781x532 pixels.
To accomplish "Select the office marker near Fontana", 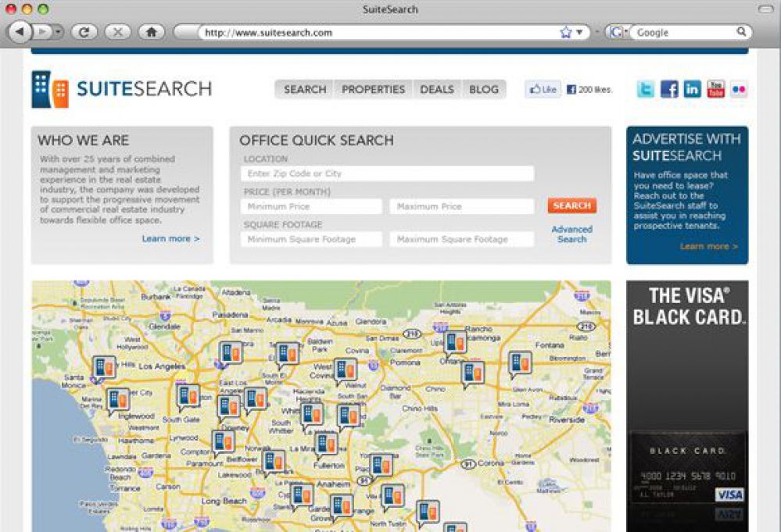I will (520, 365).
